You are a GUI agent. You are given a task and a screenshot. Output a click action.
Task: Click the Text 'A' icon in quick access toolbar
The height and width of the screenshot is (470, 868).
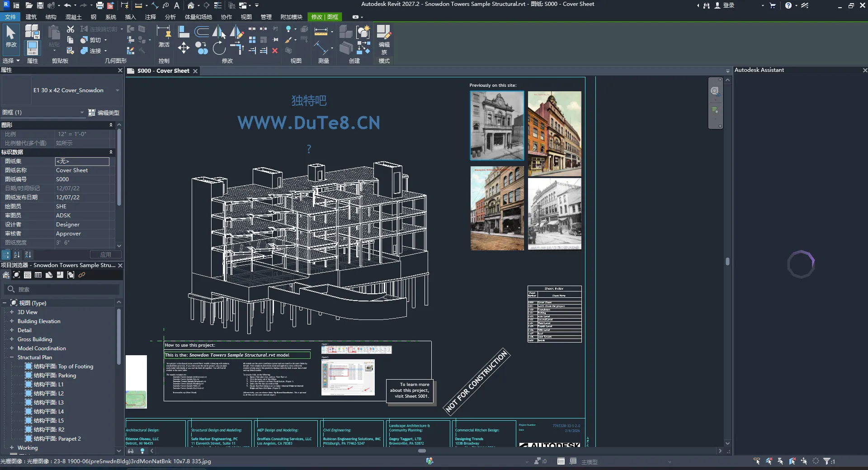click(177, 5)
